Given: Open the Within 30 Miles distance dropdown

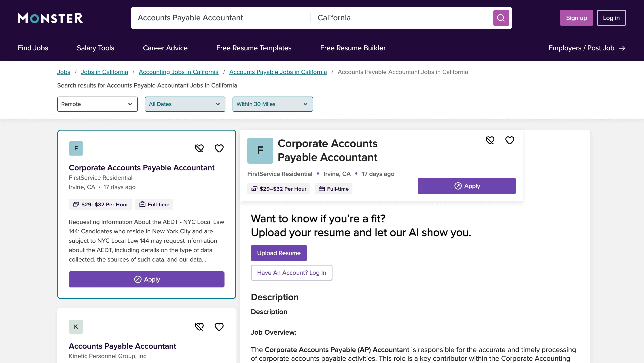Looking at the screenshot, I should [273, 104].
